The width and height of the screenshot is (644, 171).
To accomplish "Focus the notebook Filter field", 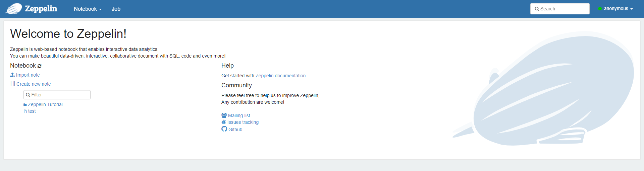I will point(57,95).
